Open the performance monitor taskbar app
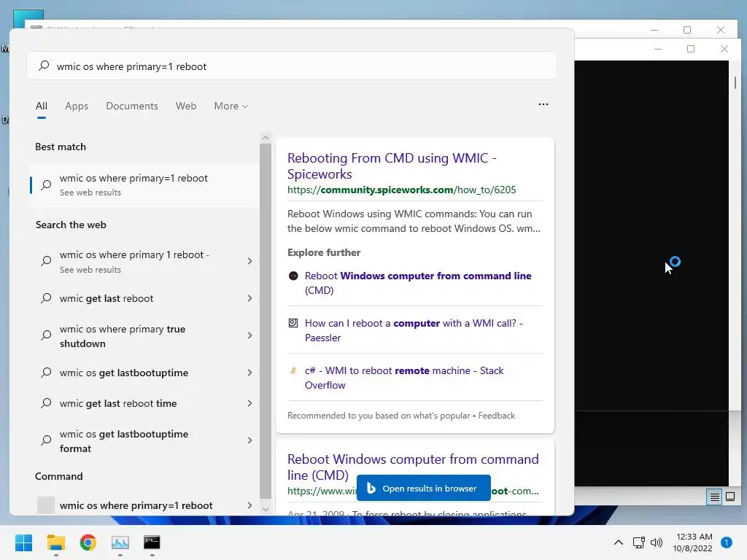The width and height of the screenshot is (747, 560). click(120, 542)
